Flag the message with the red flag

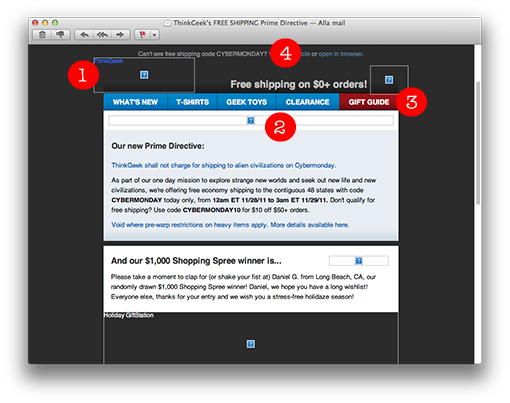coord(143,35)
